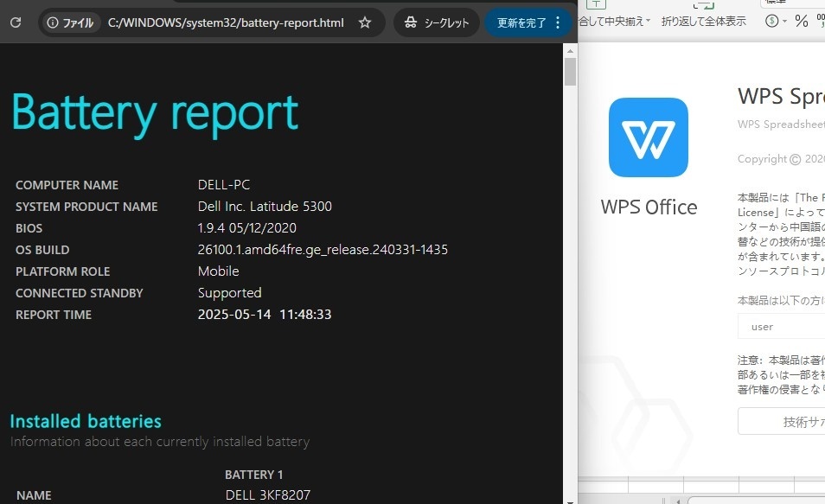Click the REPORT TIME label

(x=53, y=315)
